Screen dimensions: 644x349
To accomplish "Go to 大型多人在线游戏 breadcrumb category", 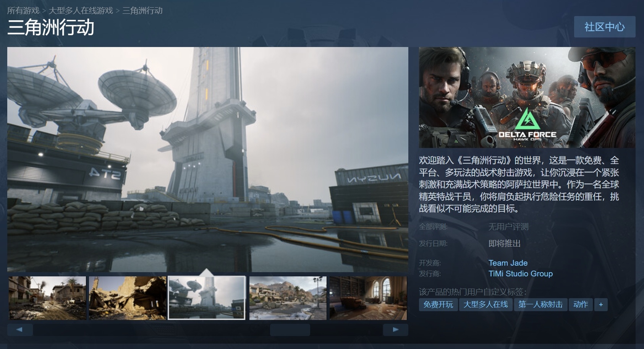I will pos(81,11).
